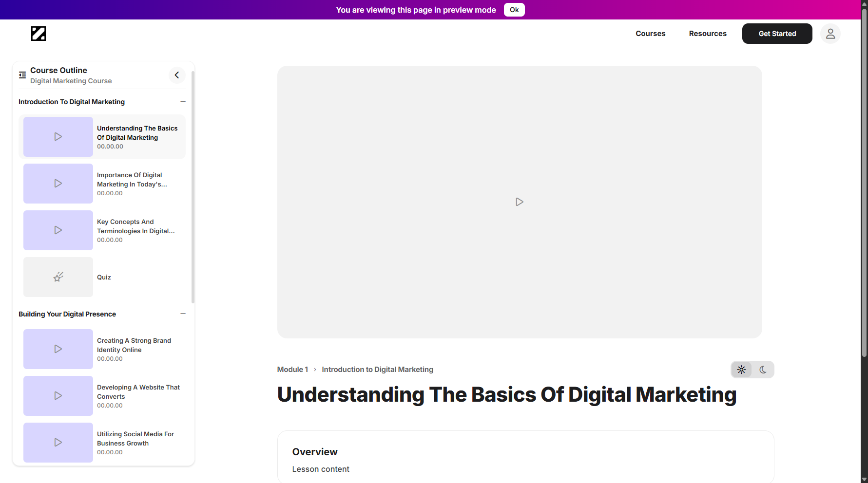Click the Module 1 breadcrumb
Screen dimensions: 868x483
coord(292,370)
